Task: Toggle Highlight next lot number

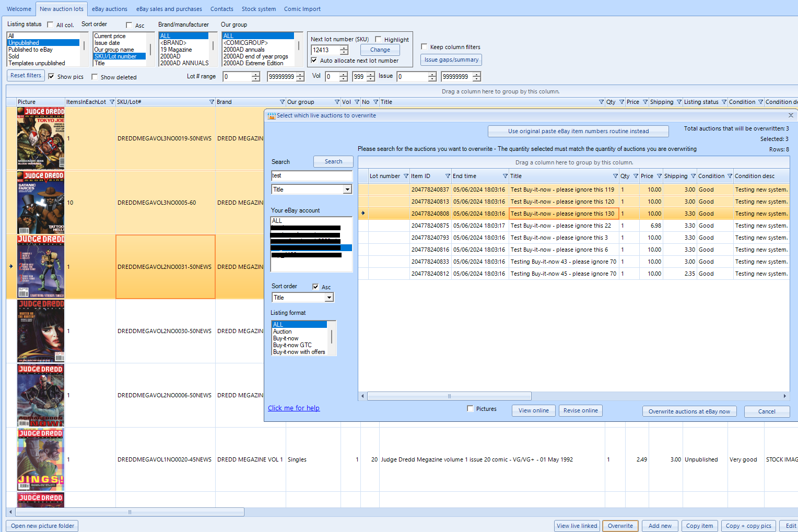Action: tap(378, 39)
